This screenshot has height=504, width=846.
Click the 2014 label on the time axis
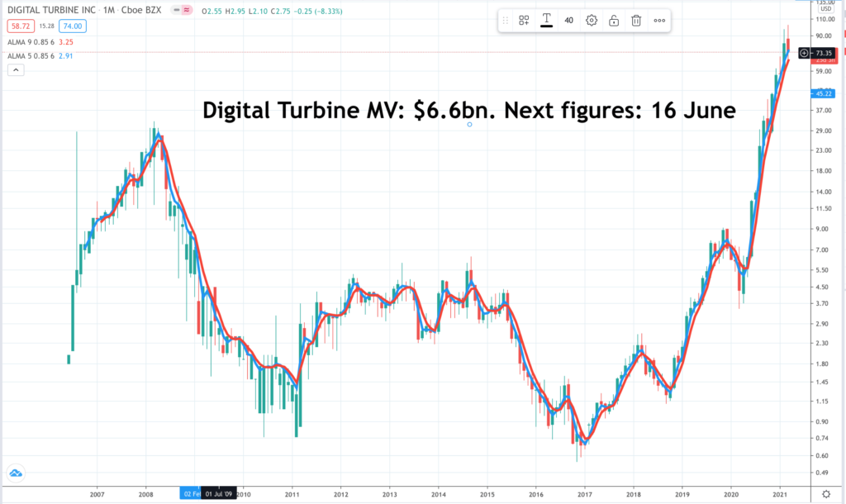[439, 494]
